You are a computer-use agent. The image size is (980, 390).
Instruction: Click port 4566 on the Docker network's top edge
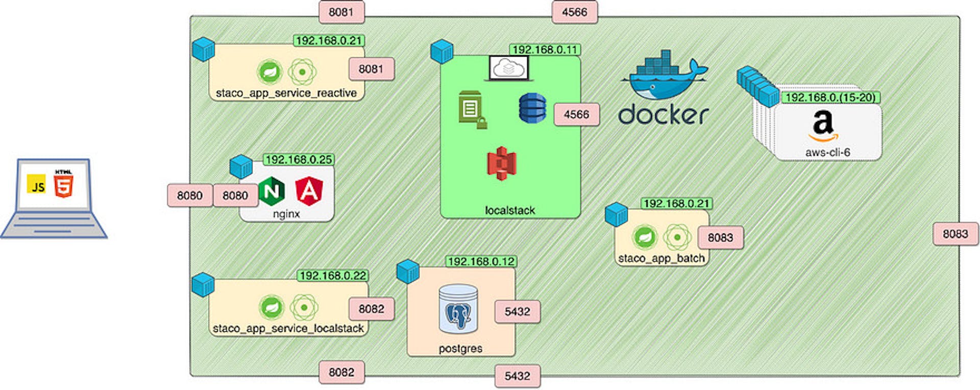coord(575,12)
